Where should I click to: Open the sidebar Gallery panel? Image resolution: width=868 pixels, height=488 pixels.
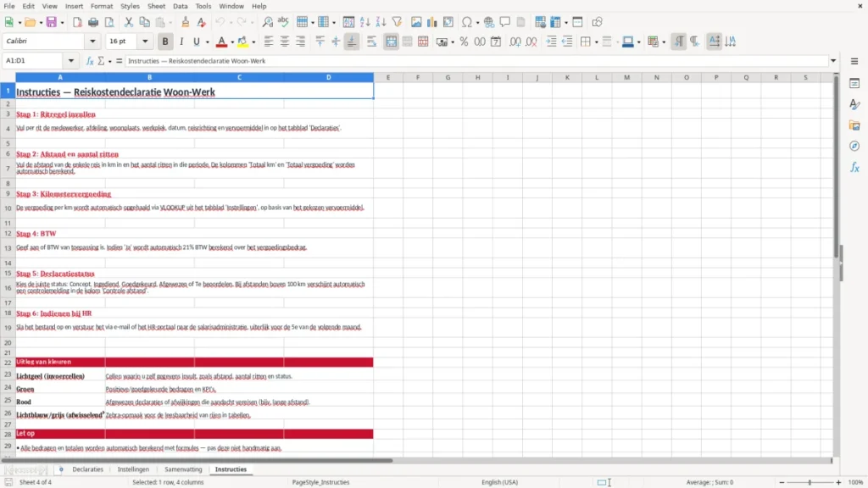[x=854, y=125]
